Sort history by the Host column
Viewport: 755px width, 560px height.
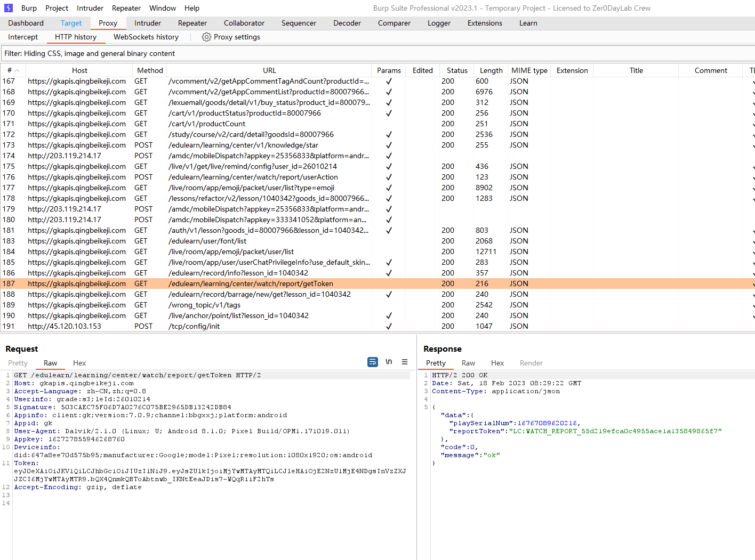click(x=79, y=70)
